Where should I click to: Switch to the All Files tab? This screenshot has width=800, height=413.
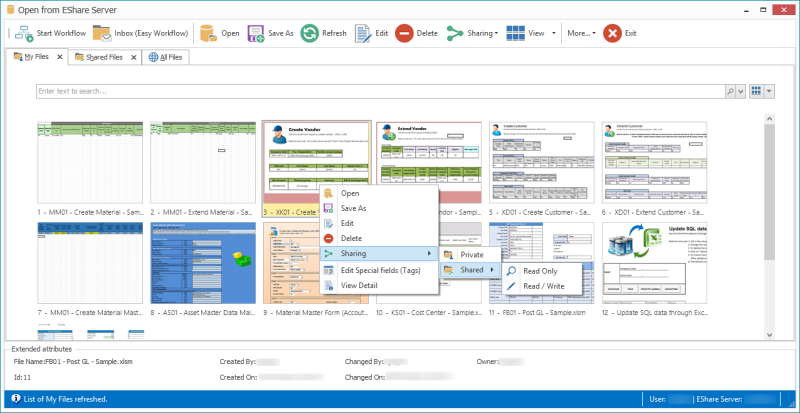click(x=164, y=58)
